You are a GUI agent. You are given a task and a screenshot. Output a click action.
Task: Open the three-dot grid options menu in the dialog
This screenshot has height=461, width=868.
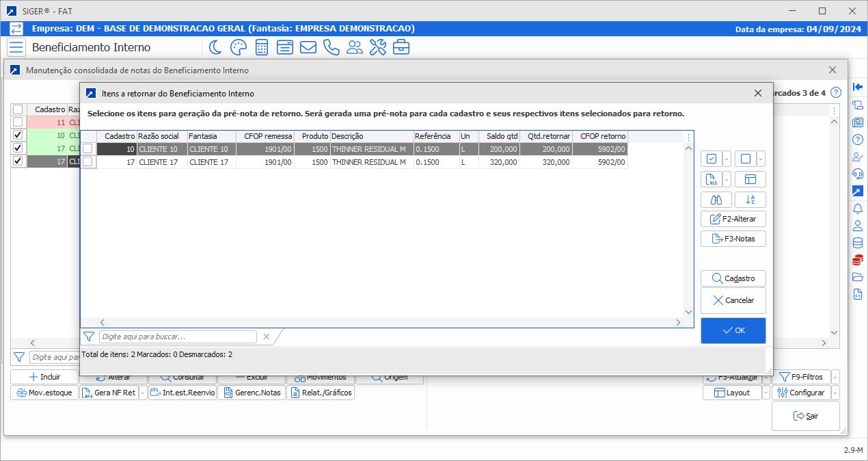coord(688,137)
